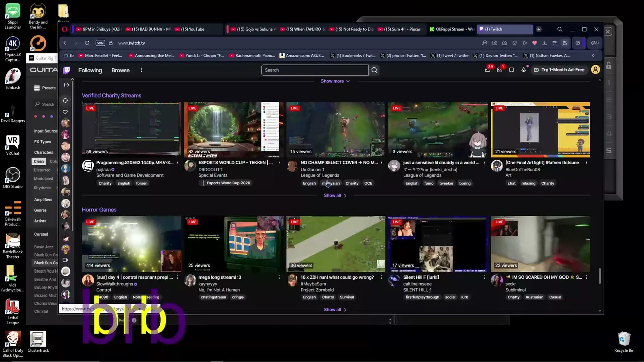Open OBS Studio desktop icon
Screen dimensions: 644x362
tap(13, 177)
